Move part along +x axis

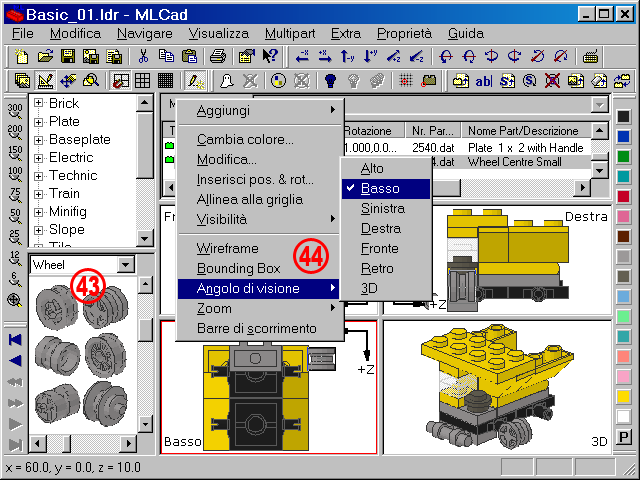tap(325, 56)
